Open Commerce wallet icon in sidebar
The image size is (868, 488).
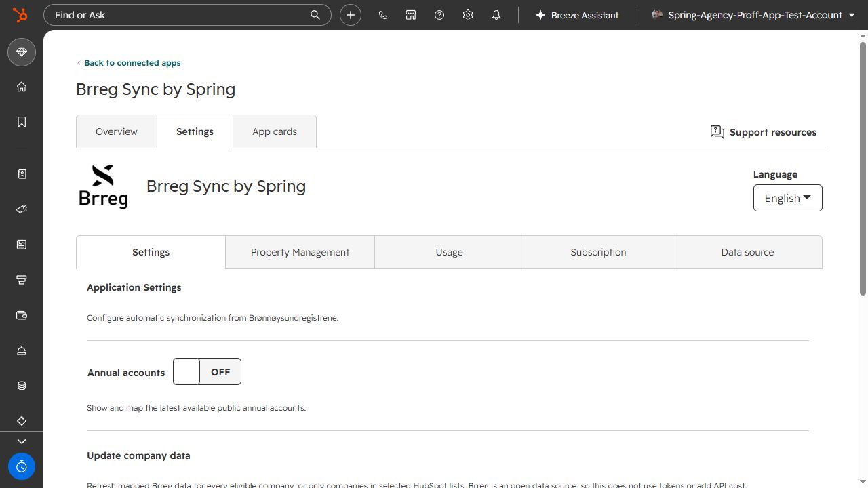click(x=22, y=315)
